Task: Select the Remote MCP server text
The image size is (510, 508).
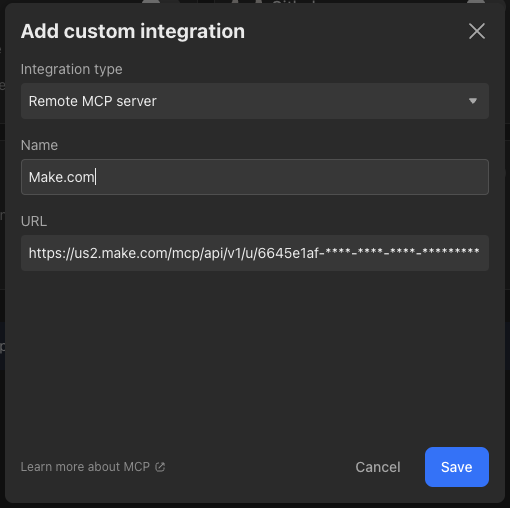Action: [x=92, y=101]
